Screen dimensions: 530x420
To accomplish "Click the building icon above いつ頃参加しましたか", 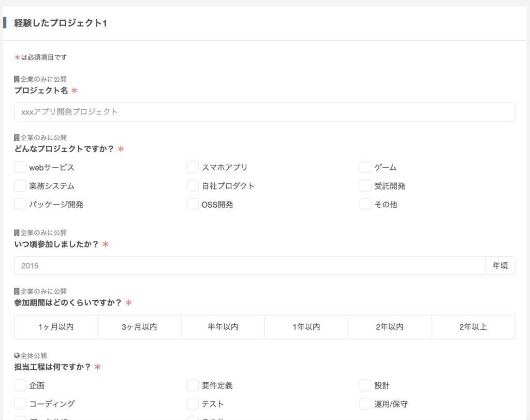I will 17,233.
